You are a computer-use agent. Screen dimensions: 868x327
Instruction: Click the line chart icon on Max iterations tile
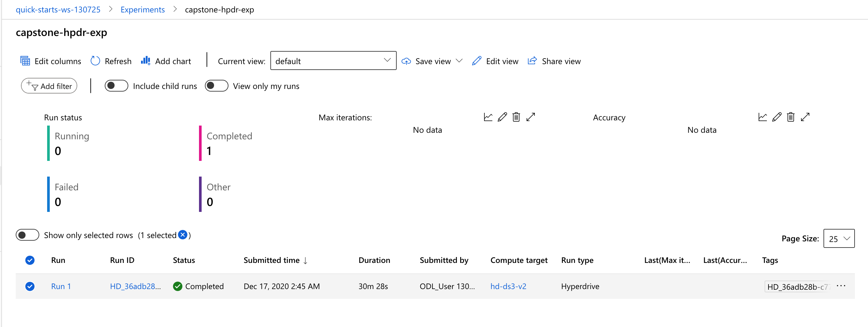click(488, 117)
